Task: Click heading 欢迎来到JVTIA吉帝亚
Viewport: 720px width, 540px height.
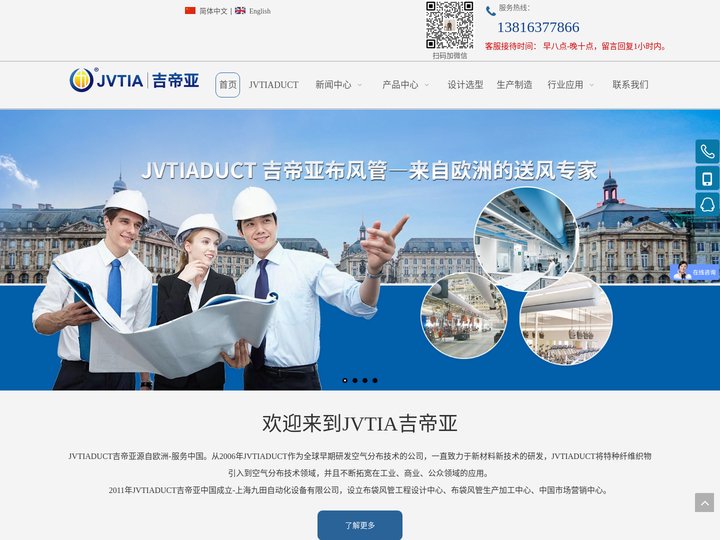Action: click(360, 423)
